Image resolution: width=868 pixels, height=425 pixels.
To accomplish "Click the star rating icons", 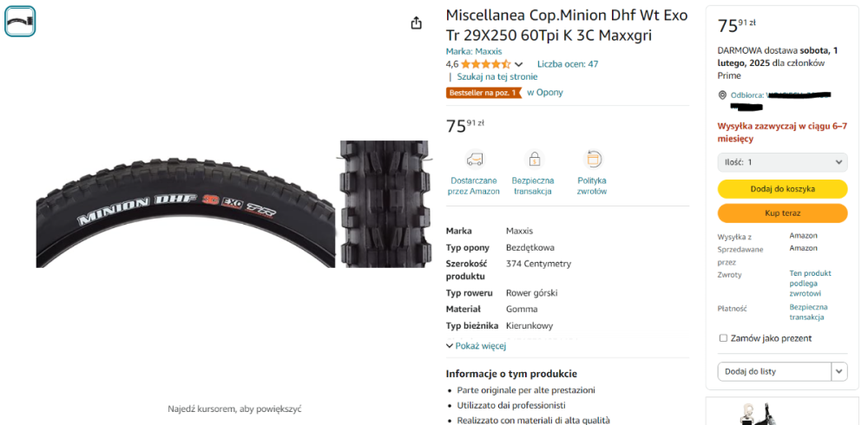I will 485,64.
